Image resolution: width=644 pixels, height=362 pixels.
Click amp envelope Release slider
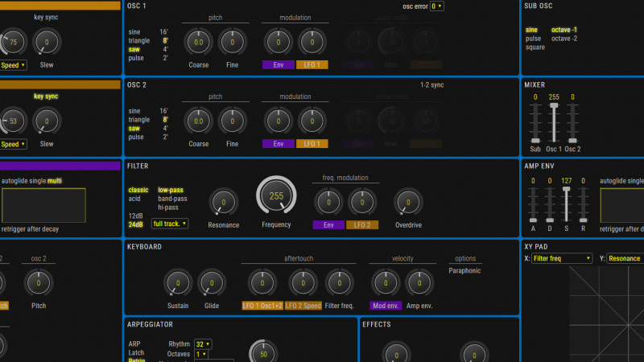coord(583,204)
